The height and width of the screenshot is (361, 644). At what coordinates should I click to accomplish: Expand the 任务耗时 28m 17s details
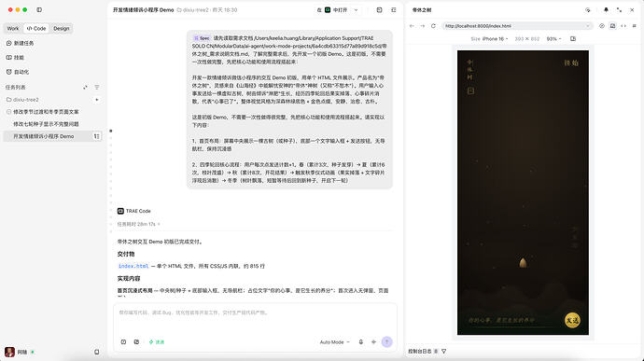(138, 224)
